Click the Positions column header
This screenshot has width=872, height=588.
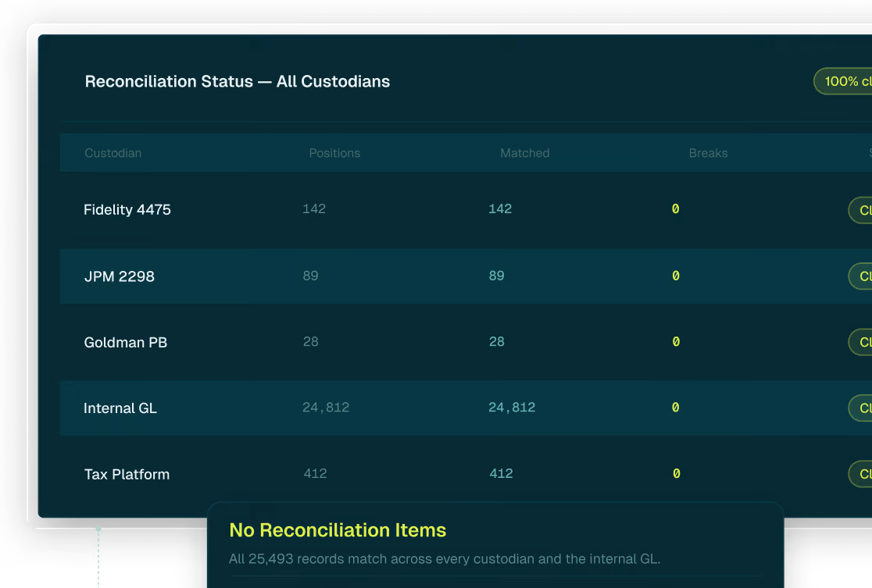click(334, 153)
